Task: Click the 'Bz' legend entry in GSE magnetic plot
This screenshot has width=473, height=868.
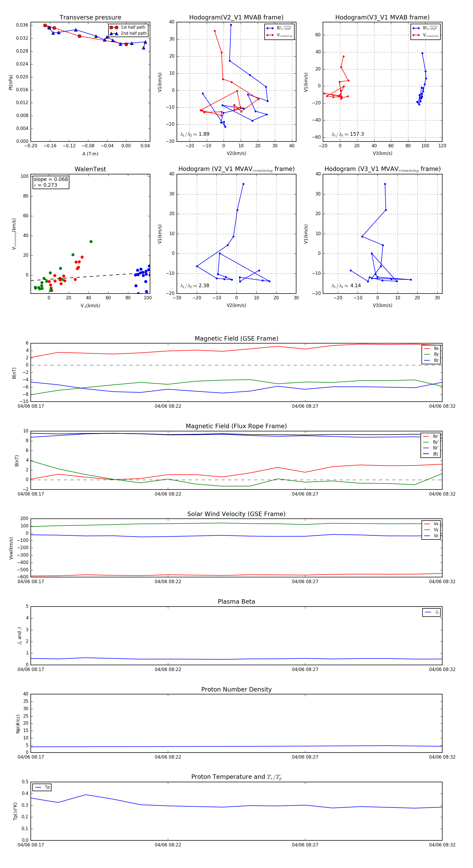Action: tap(431, 360)
